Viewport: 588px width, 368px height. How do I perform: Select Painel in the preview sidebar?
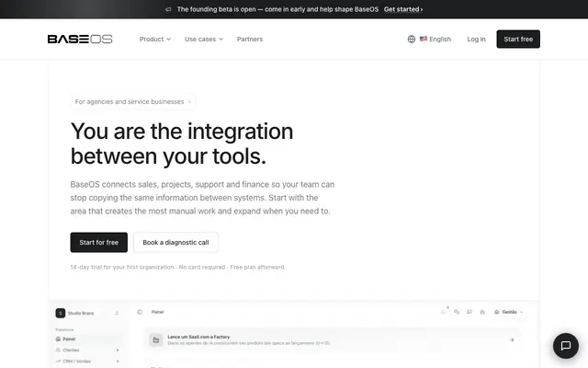88,339
